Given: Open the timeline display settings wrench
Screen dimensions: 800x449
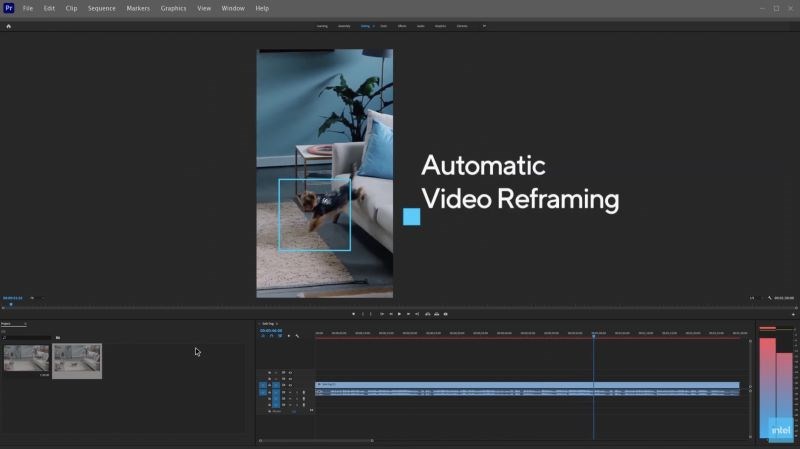Looking at the screenshot, I should 297,336.
